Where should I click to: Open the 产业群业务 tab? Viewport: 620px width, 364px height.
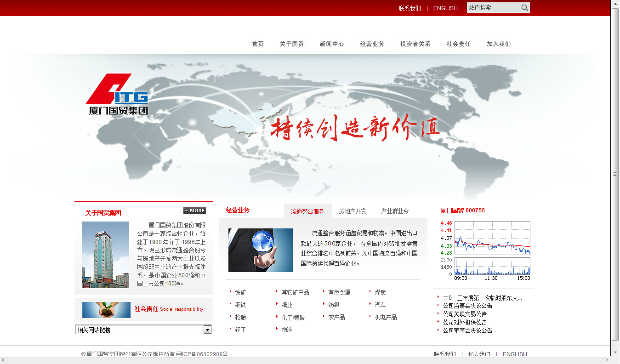[x=394, y=211]
